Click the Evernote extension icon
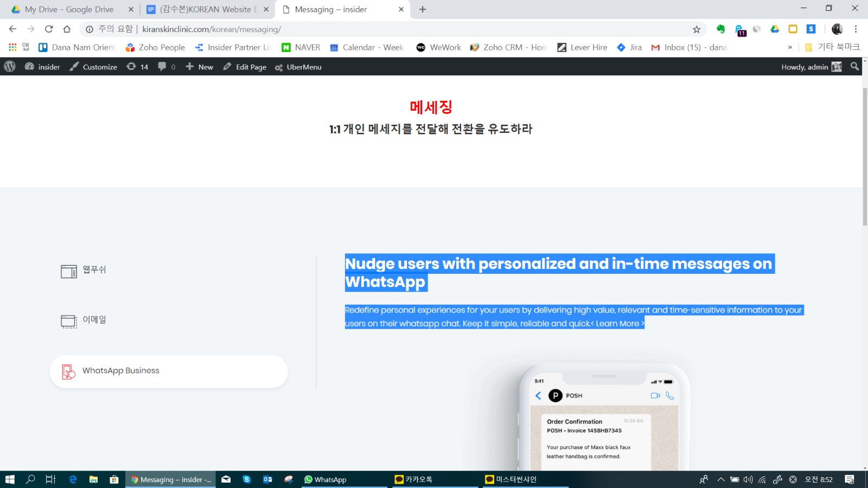The height and width of the screenshot is (488, 868). coord(720,29)
